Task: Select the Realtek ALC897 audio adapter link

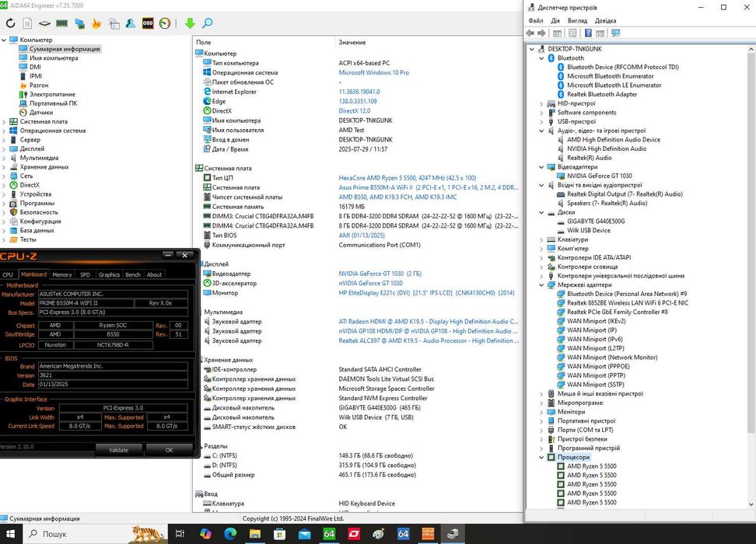Action: (429, 340)
